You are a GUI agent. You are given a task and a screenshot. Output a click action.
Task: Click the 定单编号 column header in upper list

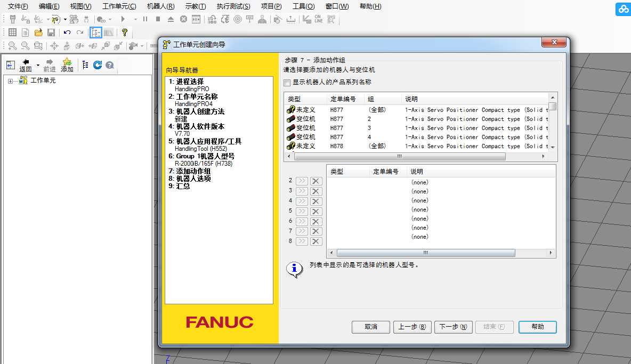[x=346, y=99]
